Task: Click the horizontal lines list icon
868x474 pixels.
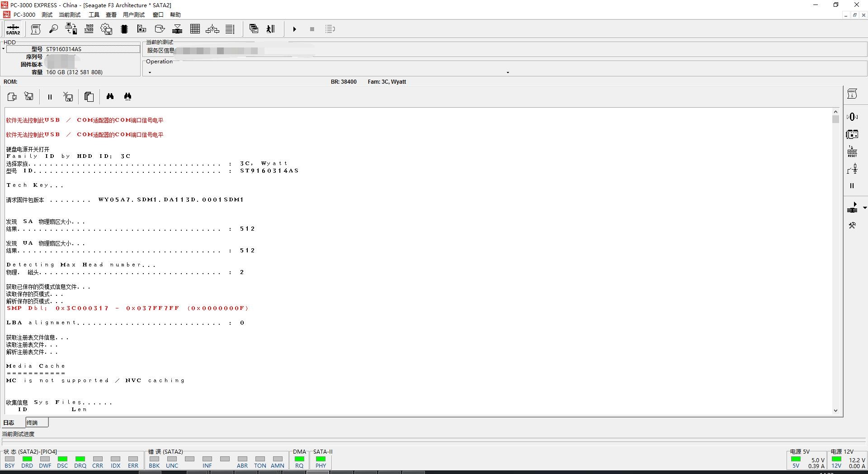Action: pos(230,29)
